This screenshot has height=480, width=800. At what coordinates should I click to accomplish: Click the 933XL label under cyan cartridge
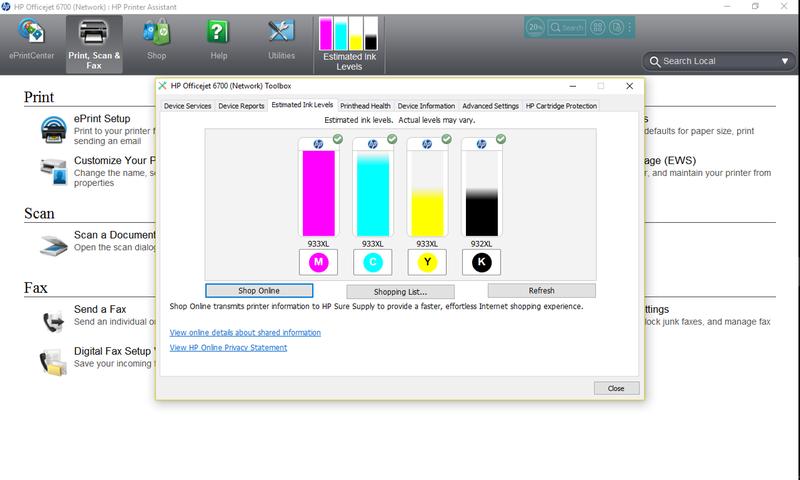pos(373,244)
